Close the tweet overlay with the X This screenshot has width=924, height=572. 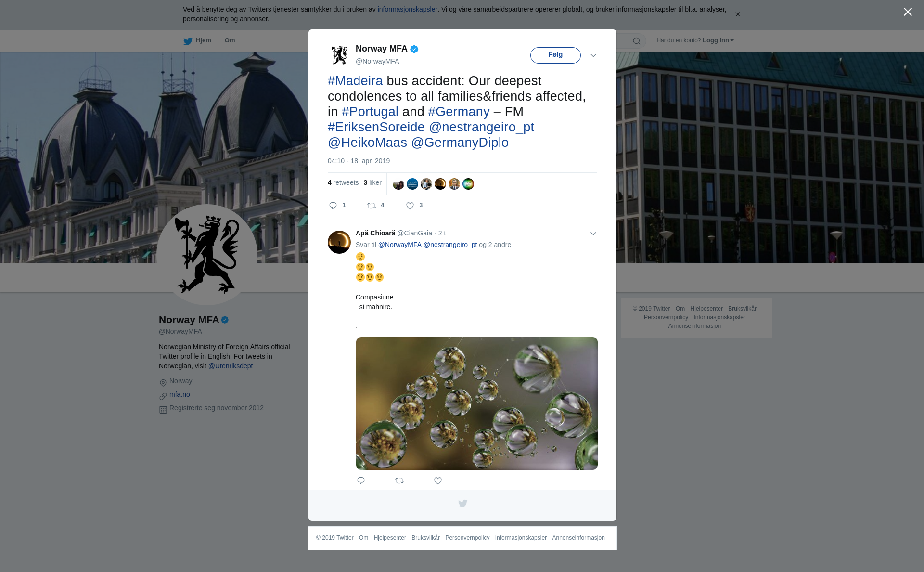click(x=908, y=12)
